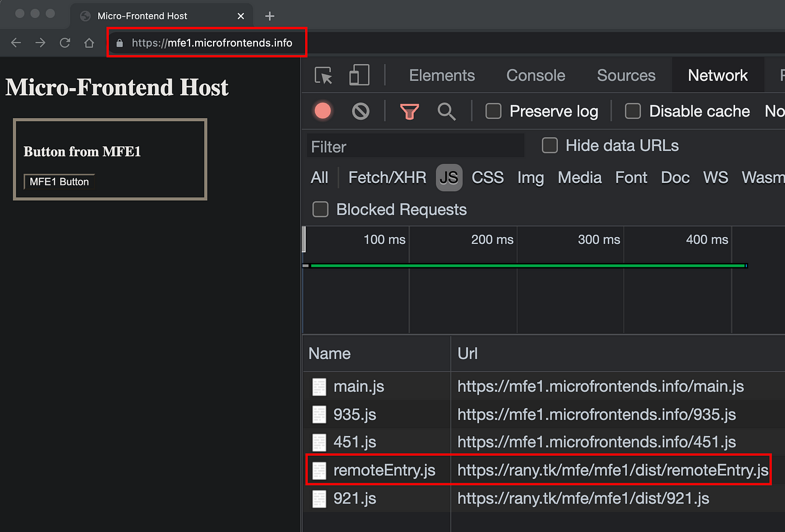Sort requests by Name column
The width and height of the screenshot is (785, 532).
tap(376, 354)
